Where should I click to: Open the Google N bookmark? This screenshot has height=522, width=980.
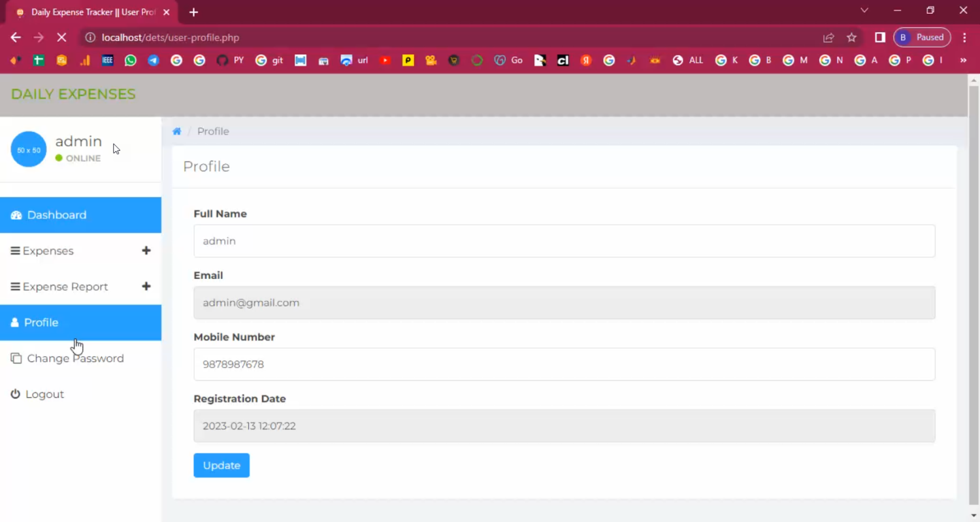tap(831, 60)
